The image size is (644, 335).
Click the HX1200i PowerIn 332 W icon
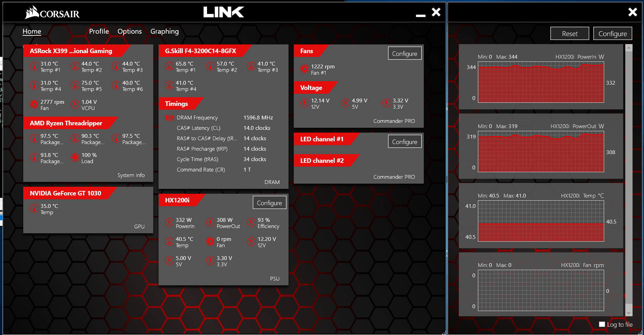point(169,222)
